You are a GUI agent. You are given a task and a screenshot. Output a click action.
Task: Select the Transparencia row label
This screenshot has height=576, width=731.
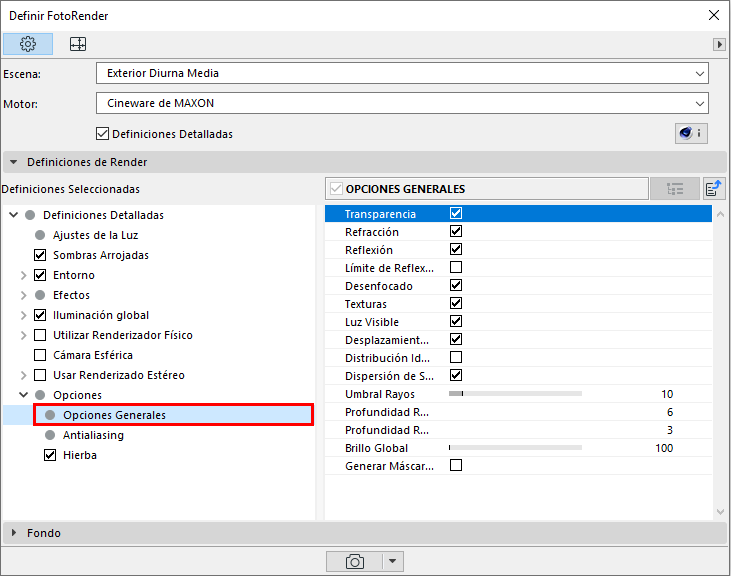point(380,214)
